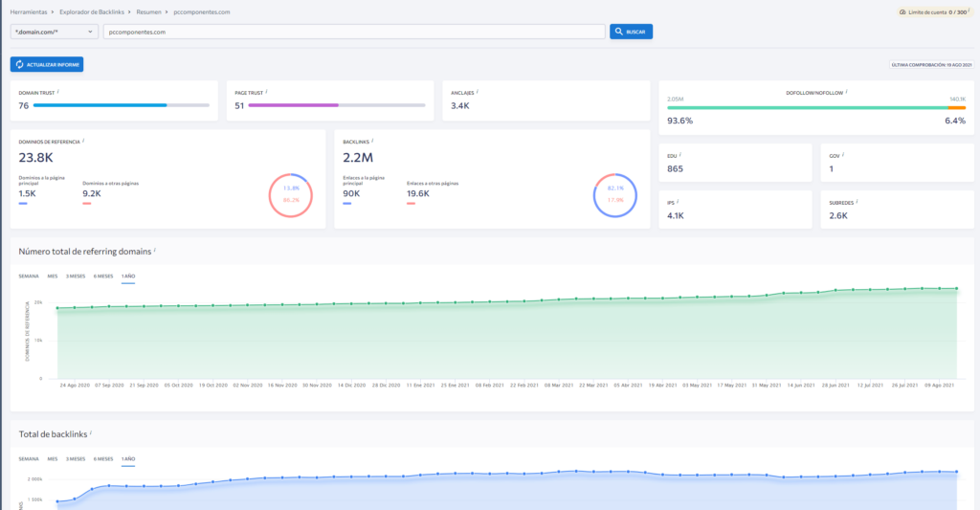Image resolution: width=980 pixels, height=510 pixels.
Task: Click the Última comprobación date label
Action: [x=932, y=65]
